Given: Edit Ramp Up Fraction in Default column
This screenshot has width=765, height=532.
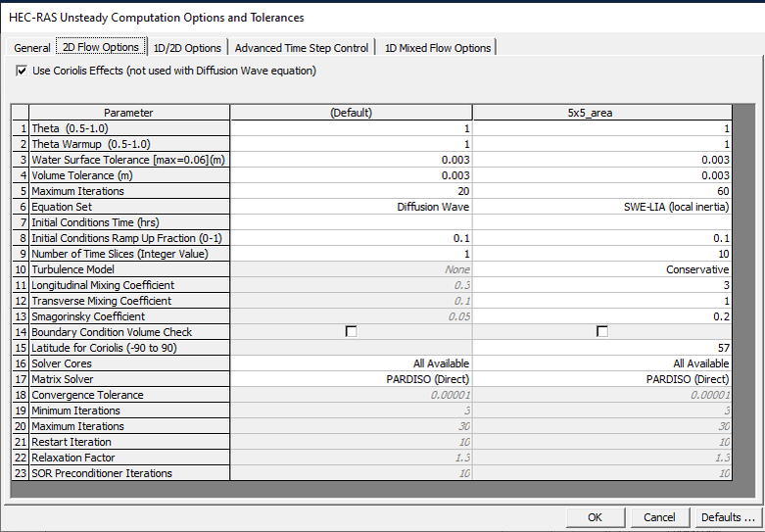Looking at the screenshot, I should tap(351, 238).
